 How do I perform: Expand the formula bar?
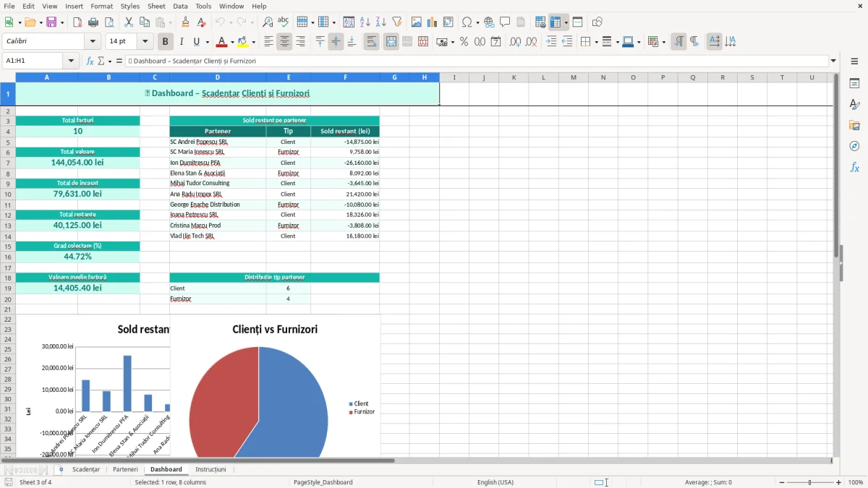[x=834, y=61]
